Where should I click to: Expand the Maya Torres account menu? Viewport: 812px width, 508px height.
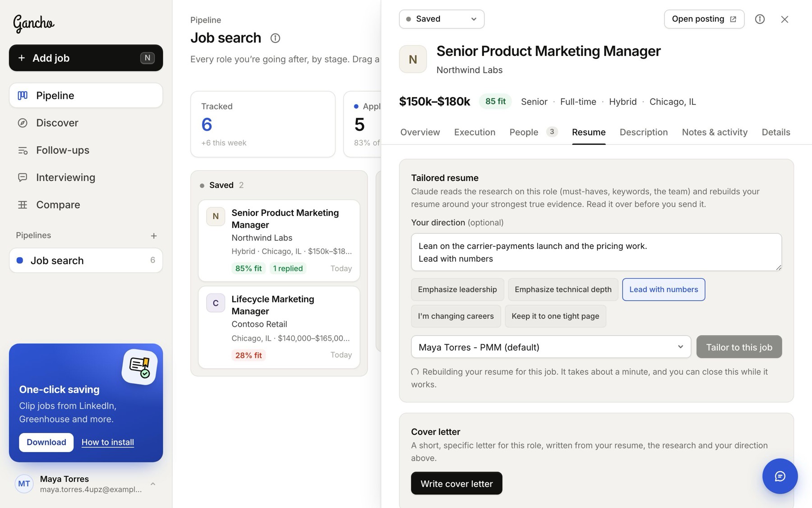tap(86, 484)
